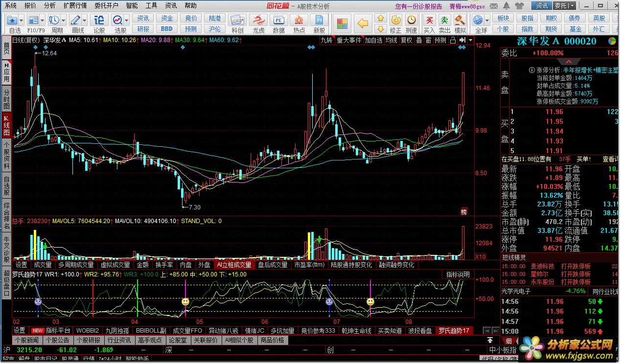Viewport: 621px width, 364px height.
Task: Click the 个股新闻 button
Action: coord(26,340)
